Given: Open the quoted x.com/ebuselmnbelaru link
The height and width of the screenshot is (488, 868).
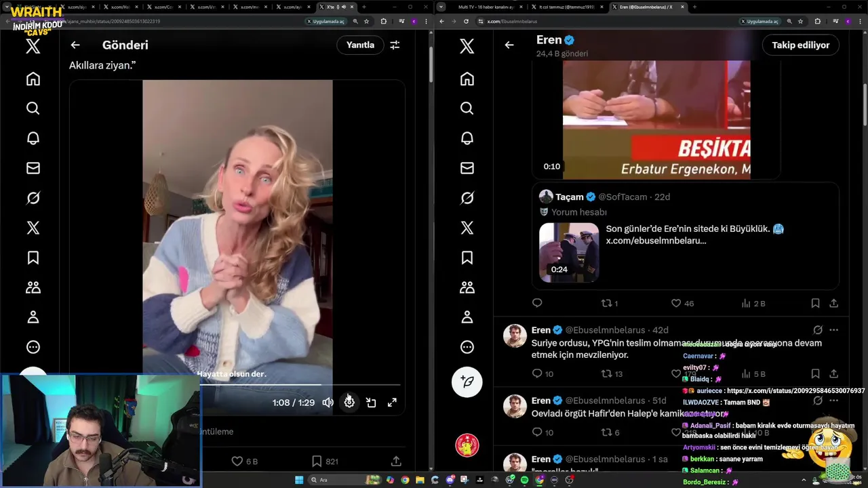Looking at the screenshot, I should (x=656, y=241).
